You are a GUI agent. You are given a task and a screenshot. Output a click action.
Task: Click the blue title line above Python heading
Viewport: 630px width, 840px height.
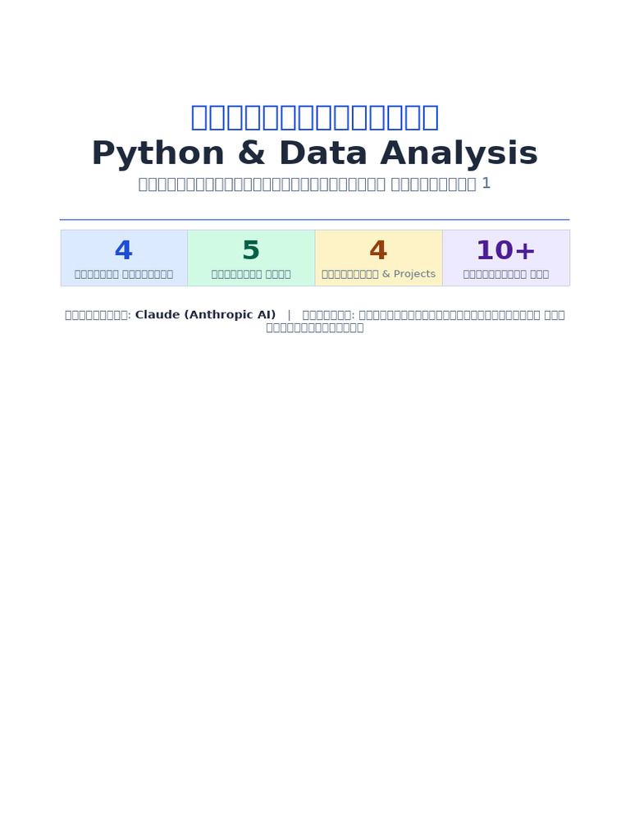315,117
